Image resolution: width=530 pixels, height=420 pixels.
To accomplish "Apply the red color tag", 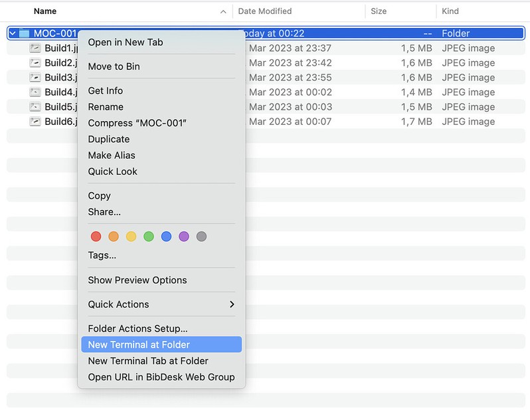I will [x=96, y=237].
